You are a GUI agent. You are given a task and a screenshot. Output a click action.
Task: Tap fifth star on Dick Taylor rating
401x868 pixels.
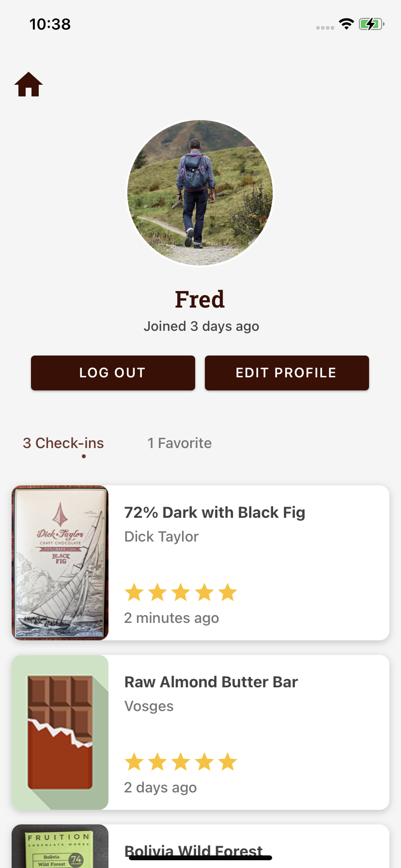[x=228, y=592]
